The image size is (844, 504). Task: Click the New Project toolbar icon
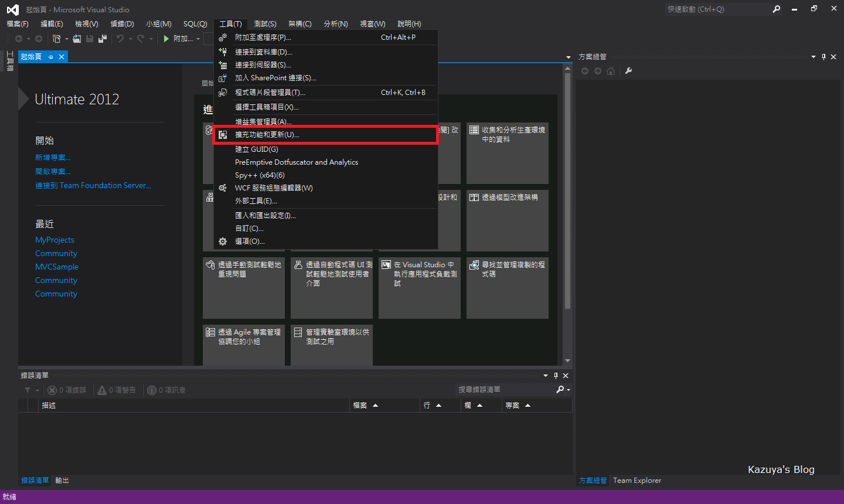tap(56, 39)
